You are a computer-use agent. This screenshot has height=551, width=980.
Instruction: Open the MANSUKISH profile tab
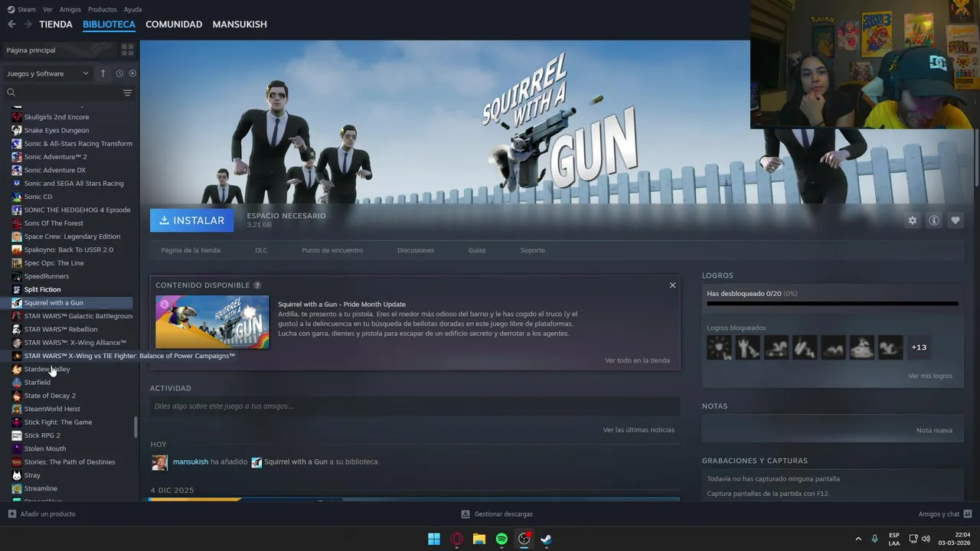(x=240, y=24)
